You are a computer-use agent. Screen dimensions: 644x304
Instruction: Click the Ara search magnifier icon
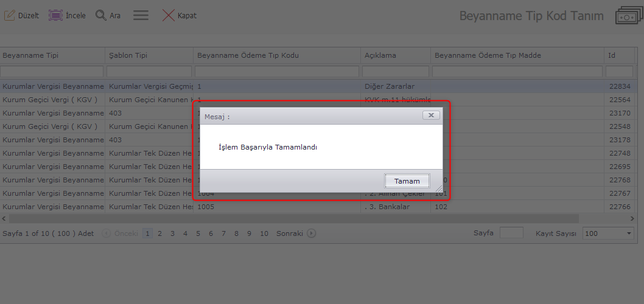tap(101, 15)
